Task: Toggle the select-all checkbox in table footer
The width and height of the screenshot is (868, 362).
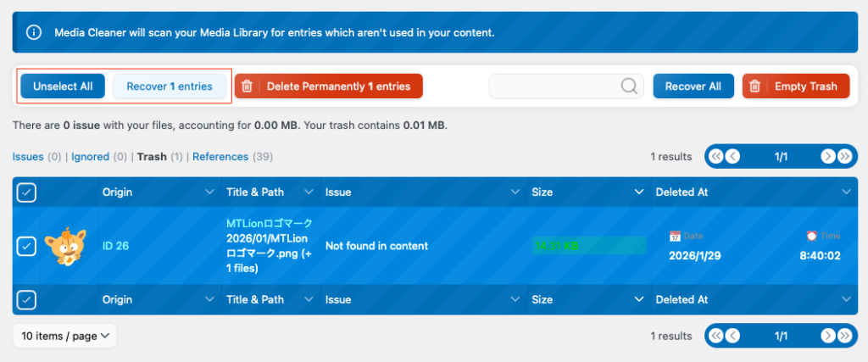Action: [x=26, y=299]
